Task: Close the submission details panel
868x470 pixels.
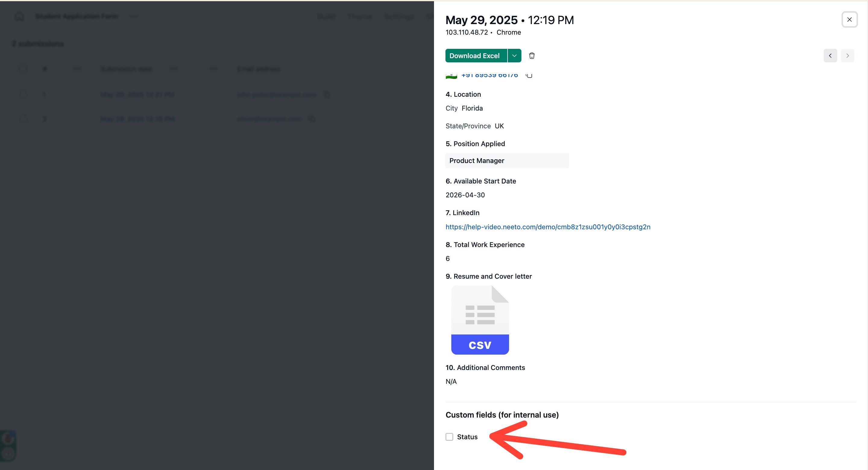Action: [849, 20]
